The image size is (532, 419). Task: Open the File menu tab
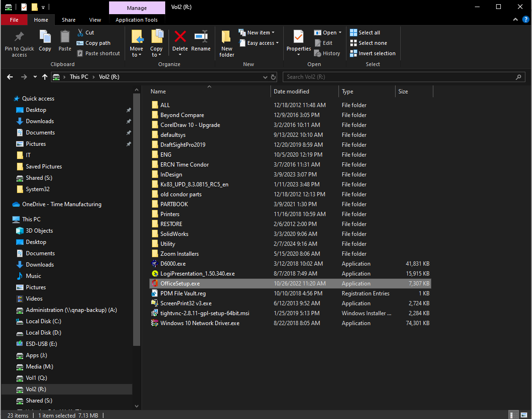pos(14,20)
